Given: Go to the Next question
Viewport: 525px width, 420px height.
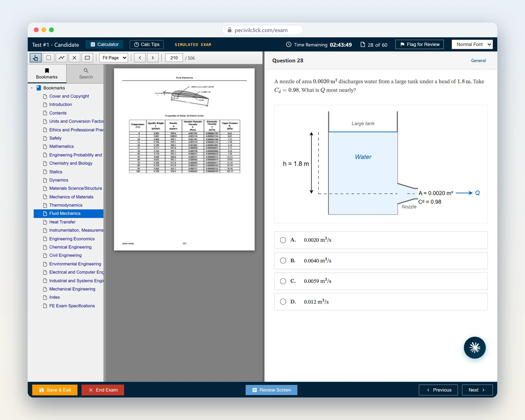Looking at the screenshot, I should pyautogui.click(x=477, y=390).
